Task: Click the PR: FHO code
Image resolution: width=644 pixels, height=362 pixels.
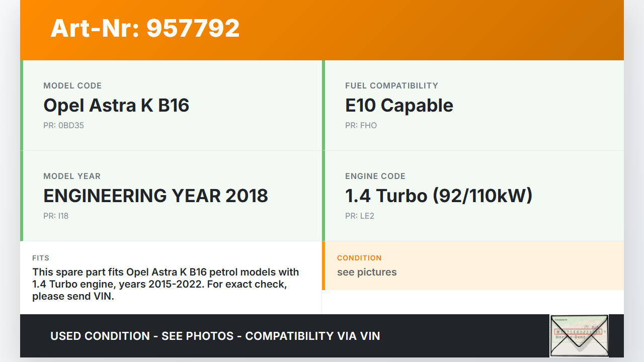Action: [361, 126]
